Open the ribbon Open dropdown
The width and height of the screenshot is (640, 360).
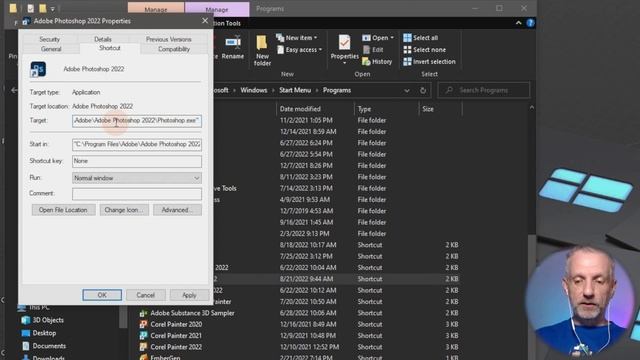pyautogui.click(x=378, y=38)
